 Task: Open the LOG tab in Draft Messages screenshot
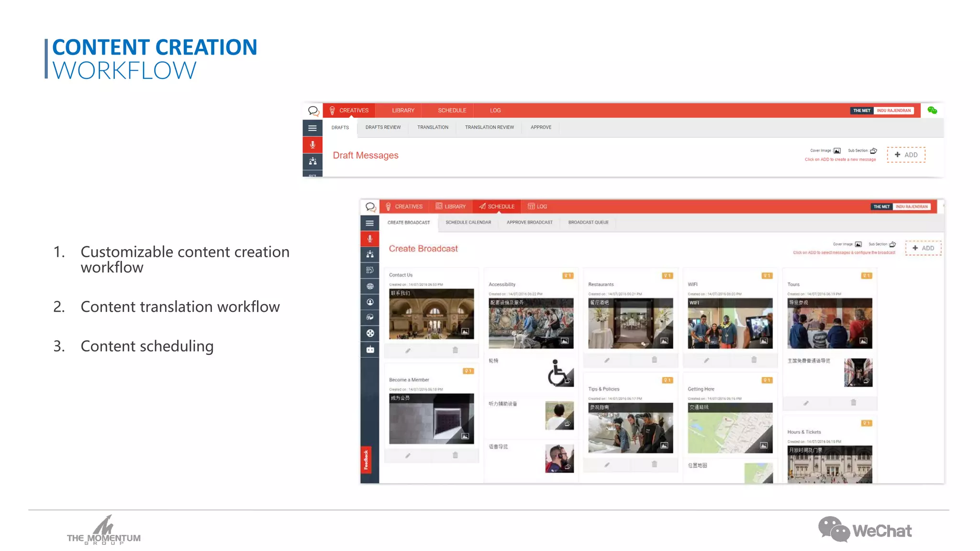click(495, 110)
